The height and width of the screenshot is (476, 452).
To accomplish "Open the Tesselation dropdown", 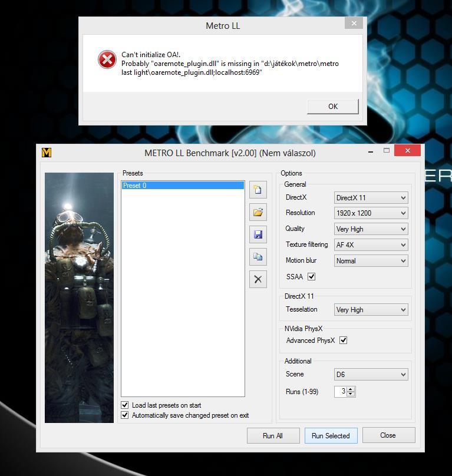I will click(x=371, y=310).
